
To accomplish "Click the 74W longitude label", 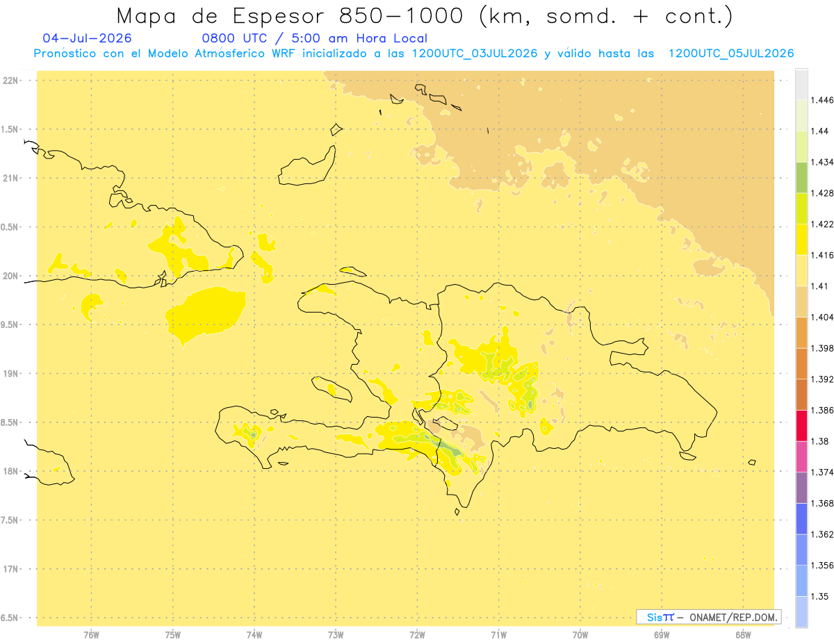I will coord(254,635).
